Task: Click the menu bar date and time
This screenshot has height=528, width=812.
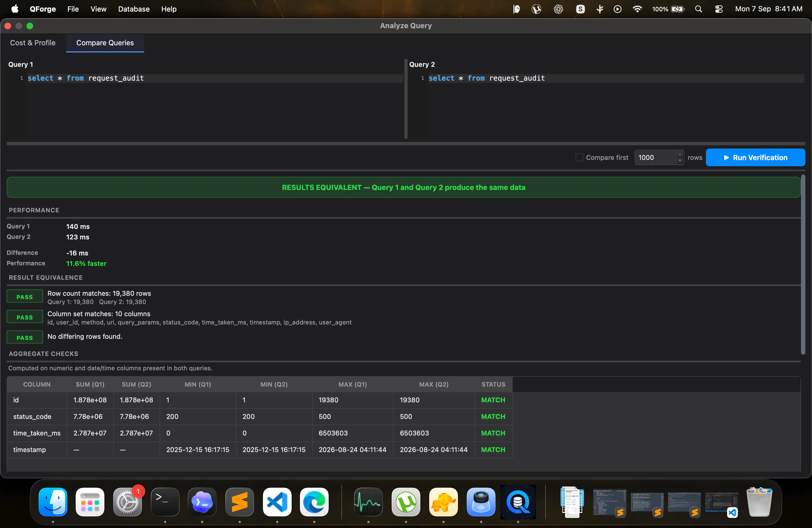Action: coord(769,9)
